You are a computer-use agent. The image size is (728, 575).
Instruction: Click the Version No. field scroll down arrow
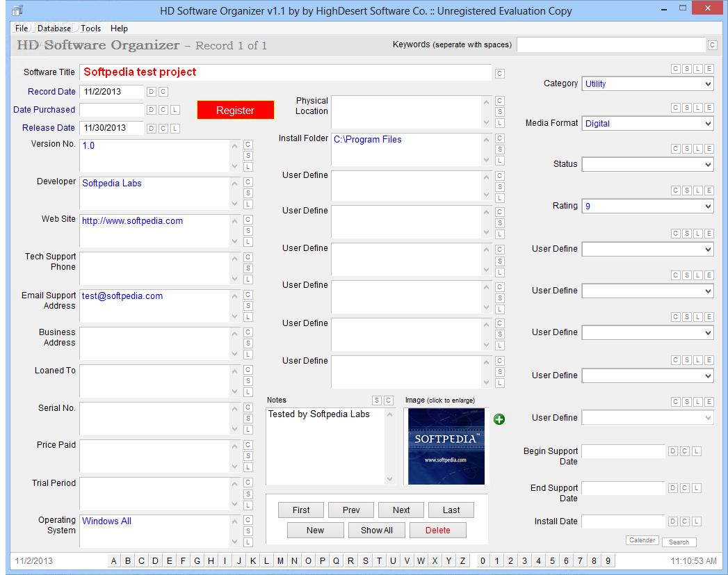click(x=234, y=166)
